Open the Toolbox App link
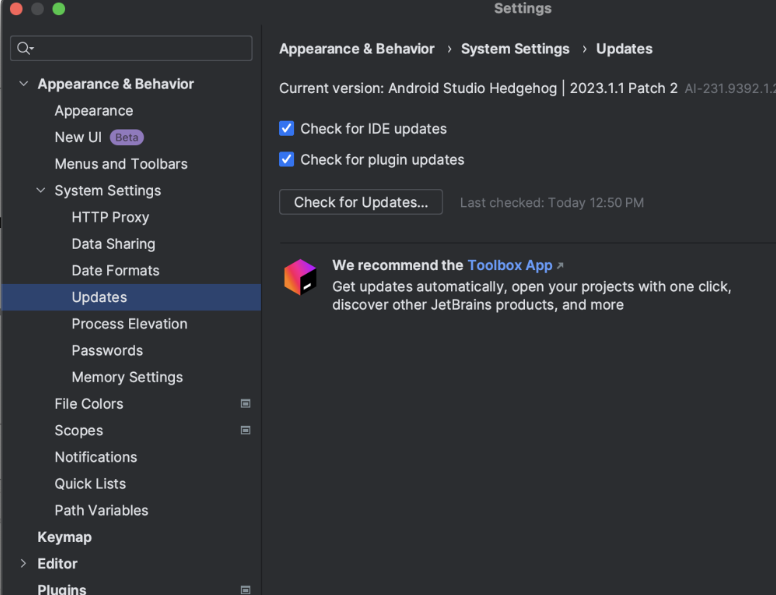The image size is (776, 595). [x=510, y=265]
